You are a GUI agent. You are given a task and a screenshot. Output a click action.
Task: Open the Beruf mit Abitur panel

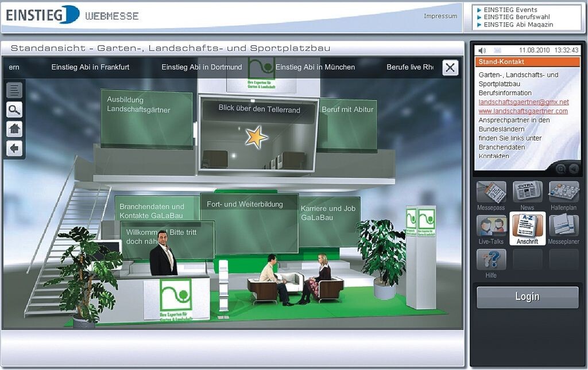tap(347, 125)
